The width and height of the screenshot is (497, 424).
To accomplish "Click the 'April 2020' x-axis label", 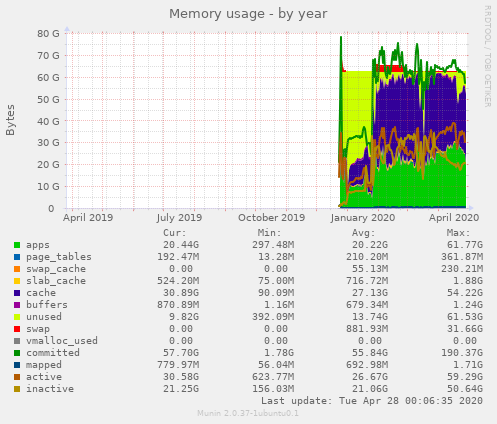I will tap(454, 218).
